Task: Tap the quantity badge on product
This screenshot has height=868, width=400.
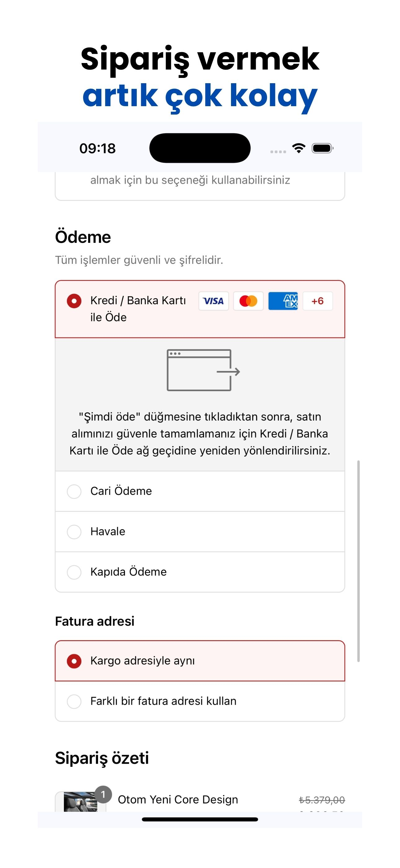Action: (103, 794)
